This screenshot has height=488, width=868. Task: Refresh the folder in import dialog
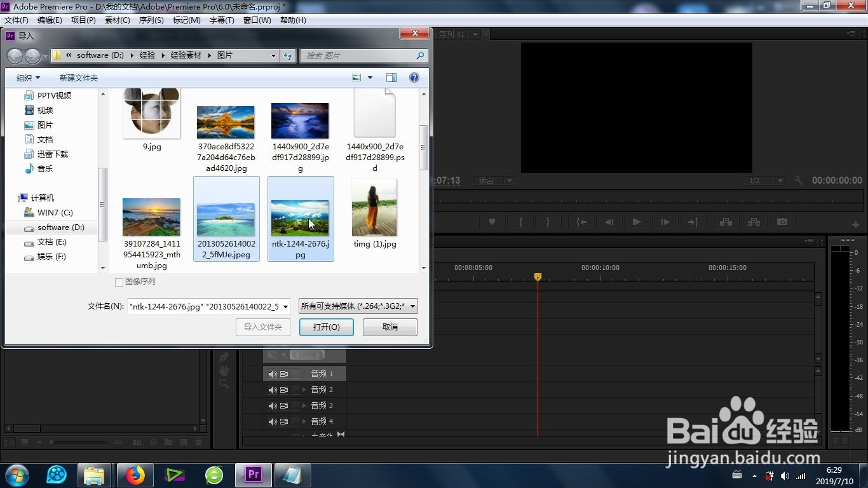coord(288,56)
